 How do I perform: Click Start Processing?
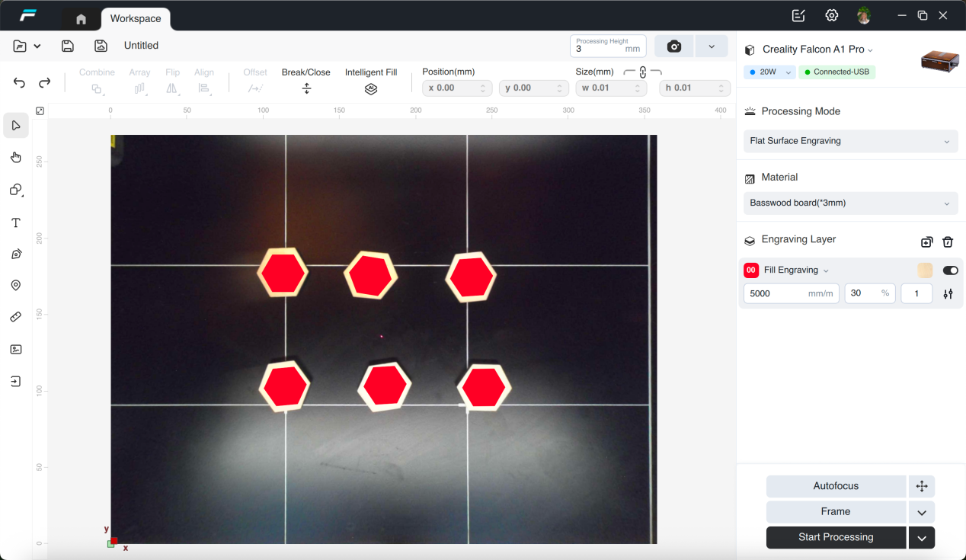836,538
